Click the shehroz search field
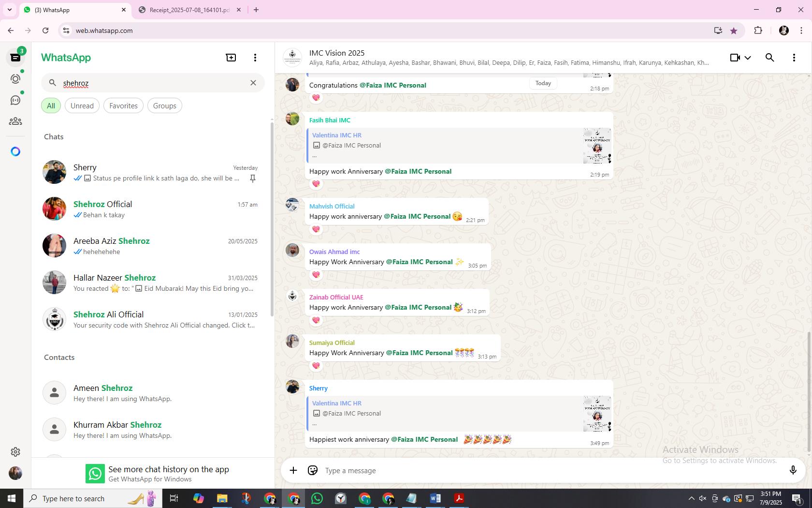812x508 pixels. tap(153, 83)
